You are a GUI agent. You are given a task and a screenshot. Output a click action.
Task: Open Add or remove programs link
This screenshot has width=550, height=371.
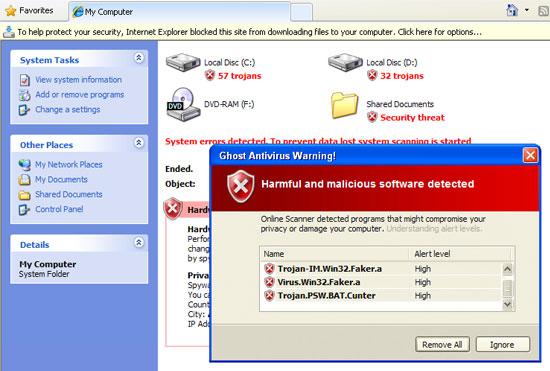point(80,95)
